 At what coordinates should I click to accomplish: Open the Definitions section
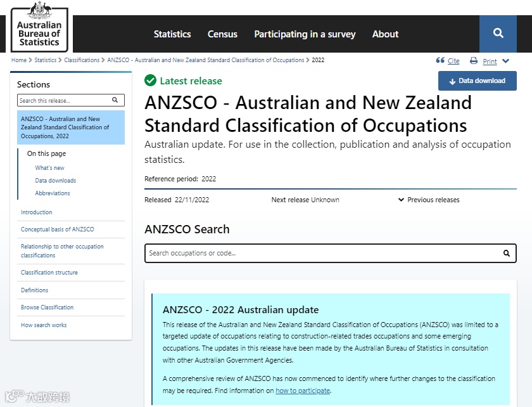[35, 290]
